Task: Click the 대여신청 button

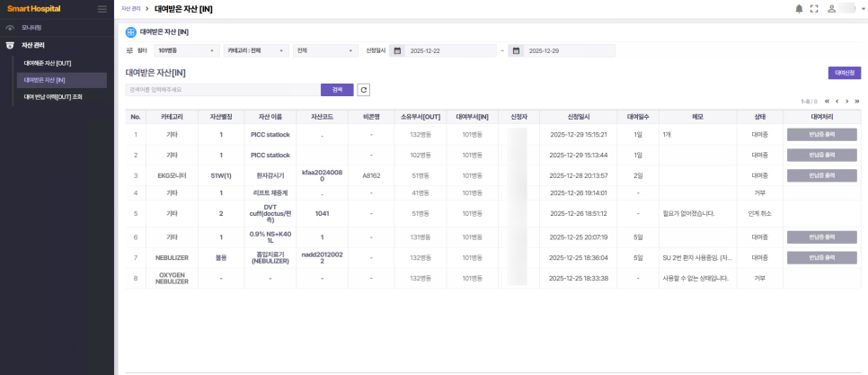Action: pyautogui.click(x=844, y=73)
